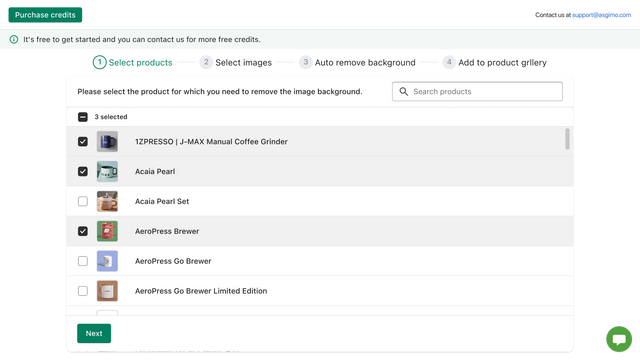Click the magnifier icon in the search box
The image size is (640, 360).
coord(403,91)
